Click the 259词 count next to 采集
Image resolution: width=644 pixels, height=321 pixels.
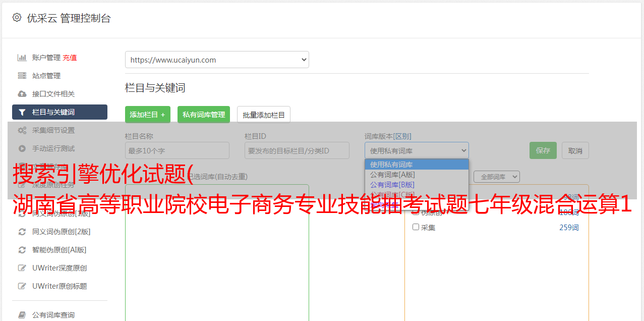pyautogui.click(x=569, y=228)
